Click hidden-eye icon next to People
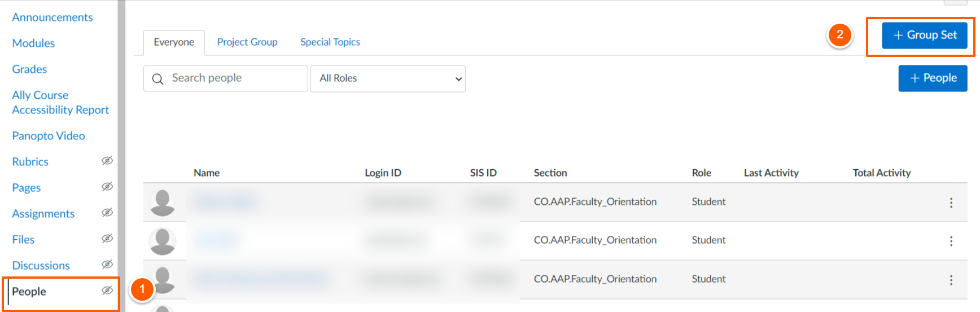 [x=107, y=291]
